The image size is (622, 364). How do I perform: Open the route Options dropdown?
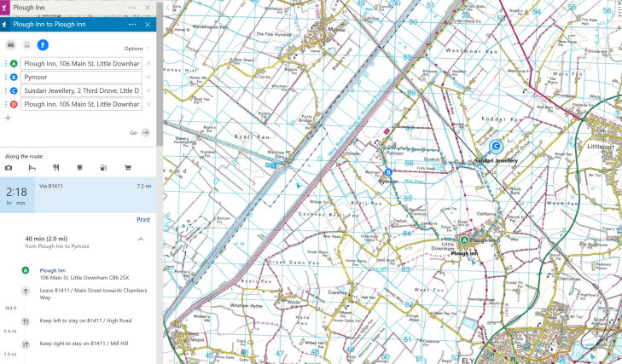tap(135, 49)
